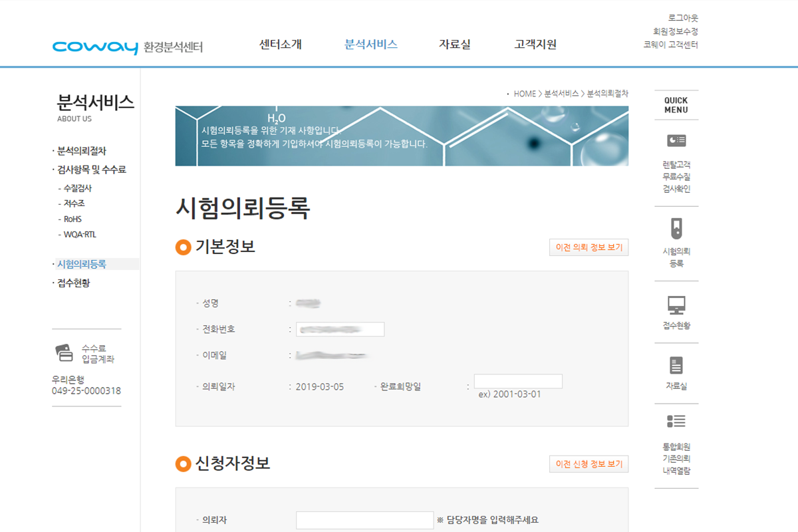Screen dimensions: 798x532
Task: Click the 로그아웃 link
Action: [x=683, y=18]
